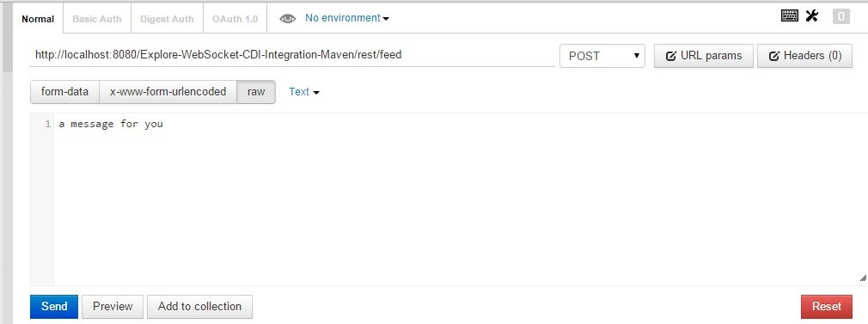This screenshot has width=868, height=324.
Task: Open the POST method dropdown
Action: click(602, 56)
